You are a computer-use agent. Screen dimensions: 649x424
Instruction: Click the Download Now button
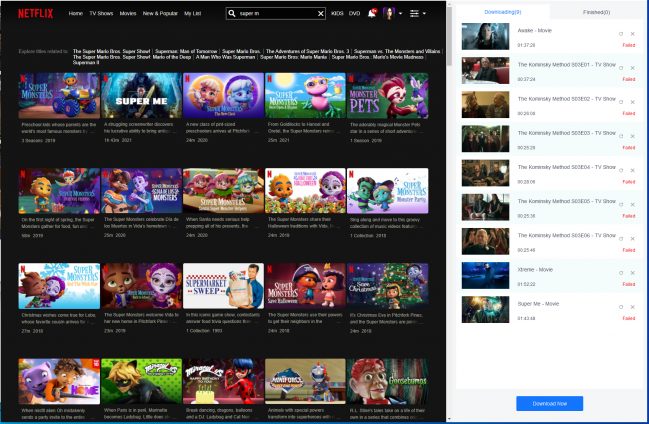click(x=550, y=403)
